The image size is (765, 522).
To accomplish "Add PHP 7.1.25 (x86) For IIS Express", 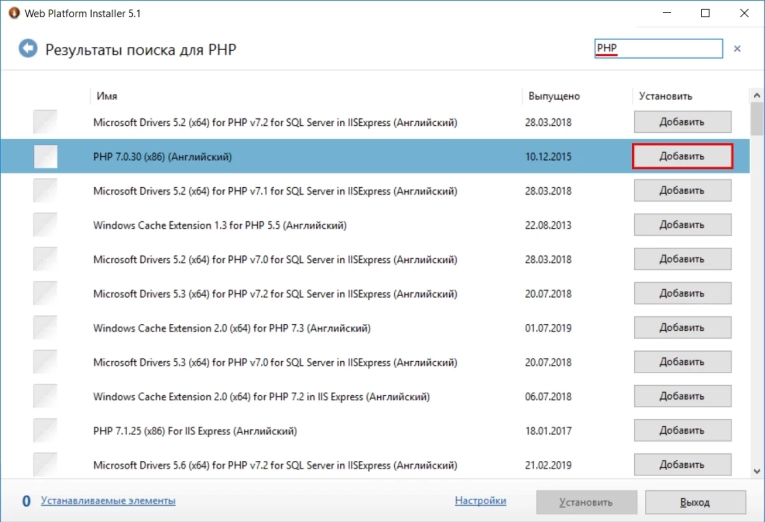I will [683, 431].
